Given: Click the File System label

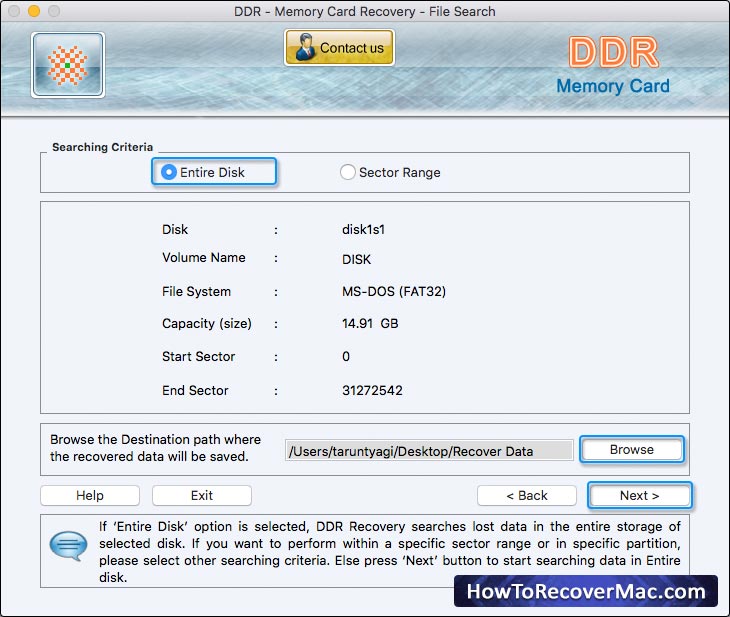Looking at the screenshot, I should click(x=196, y=292).
